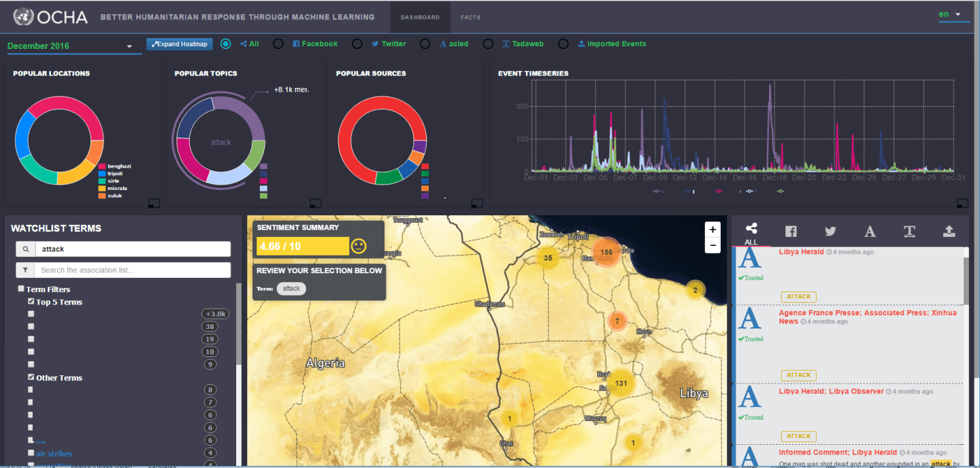Click the upload imported events icon in feed
The width and height of the screenshot is (980, 468).
(949, 232)
